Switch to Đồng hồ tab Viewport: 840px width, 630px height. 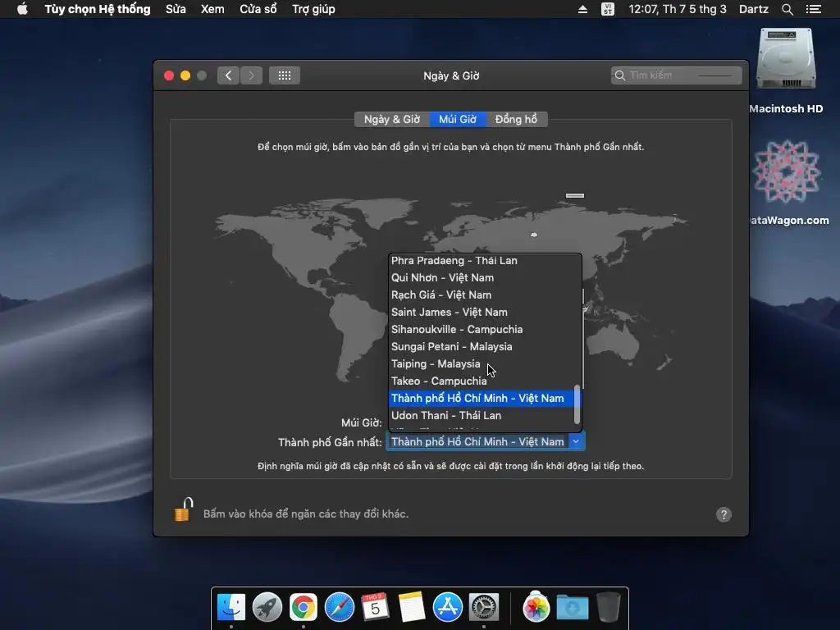coord(517,120)
